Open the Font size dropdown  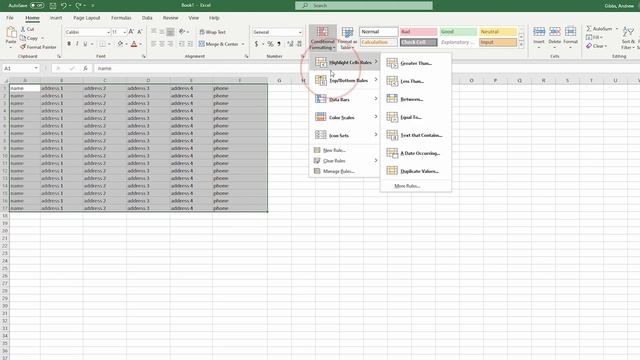(124, 32)
